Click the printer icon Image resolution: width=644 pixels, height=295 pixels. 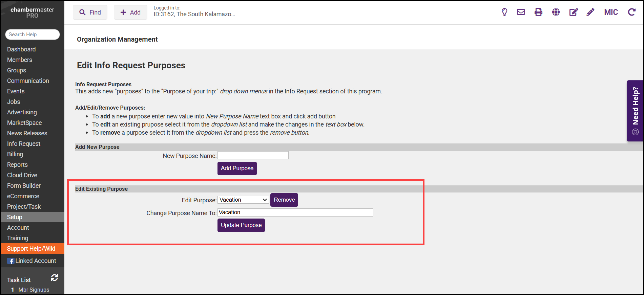pos(538,12)
